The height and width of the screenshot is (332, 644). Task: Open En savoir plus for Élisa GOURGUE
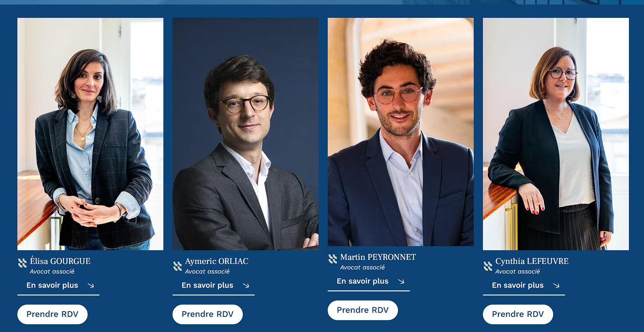tap(58, 285)
